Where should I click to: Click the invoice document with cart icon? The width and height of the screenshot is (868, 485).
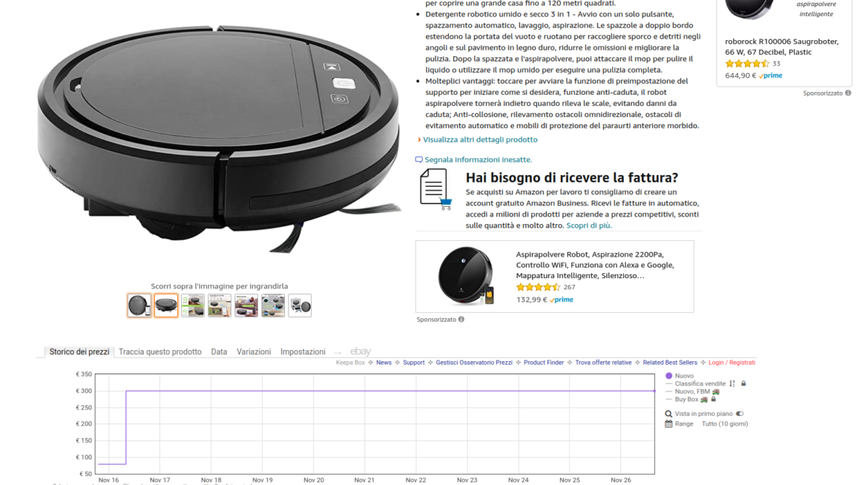coord(435,189)
